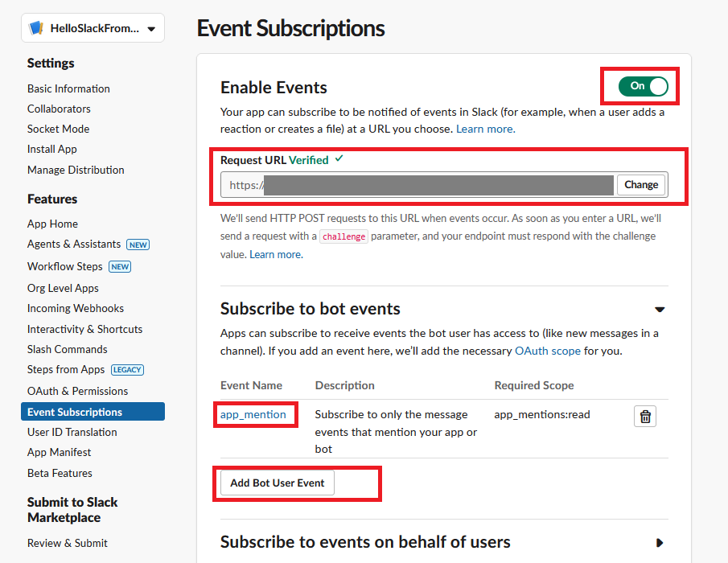Open Review & Submit page
Screen dimensions: 728x563
[68, 543]
